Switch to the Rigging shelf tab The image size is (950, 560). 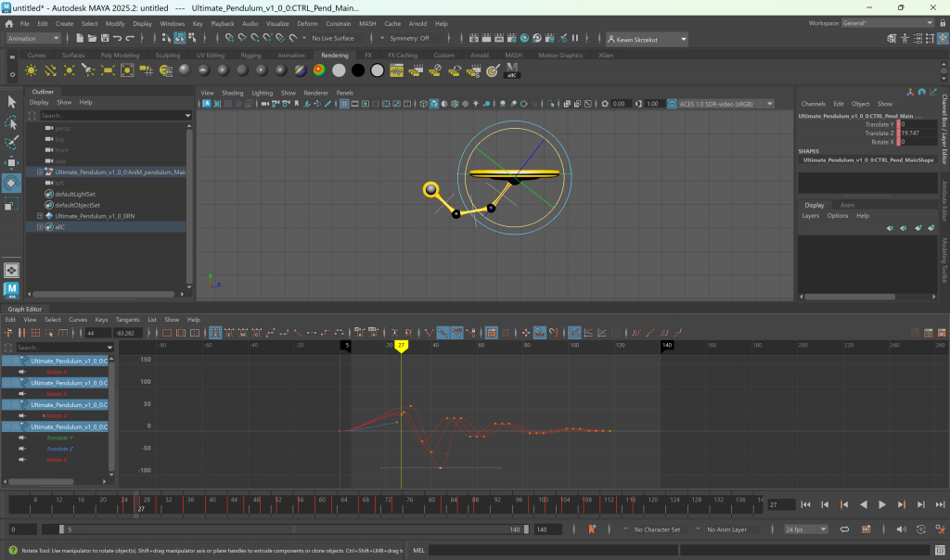[250, 55]
